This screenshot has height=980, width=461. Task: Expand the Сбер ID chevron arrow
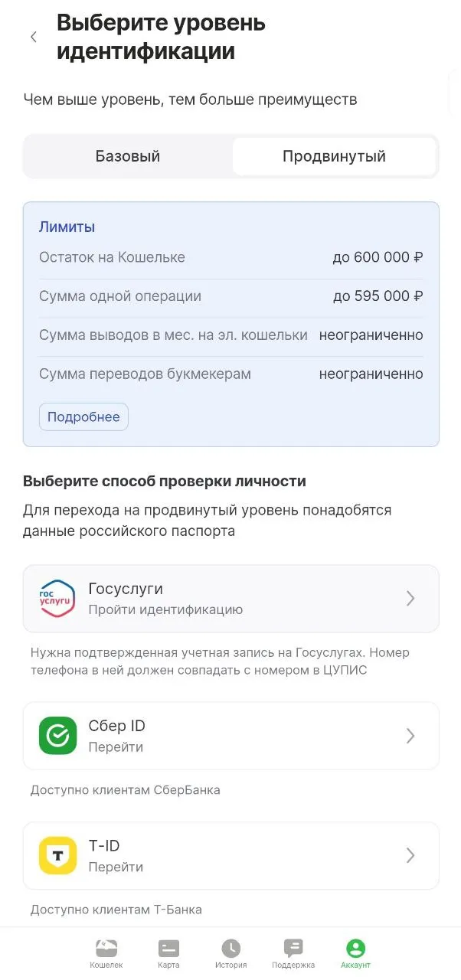tap(410, 736)
